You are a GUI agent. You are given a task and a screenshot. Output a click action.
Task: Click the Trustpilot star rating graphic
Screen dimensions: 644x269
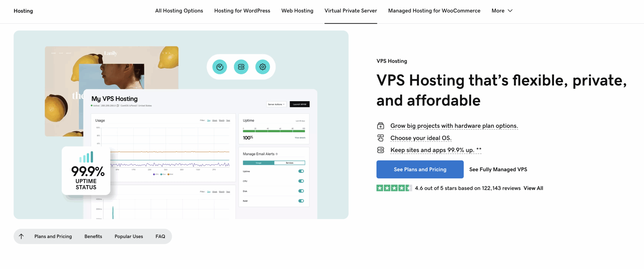point(394,188)
